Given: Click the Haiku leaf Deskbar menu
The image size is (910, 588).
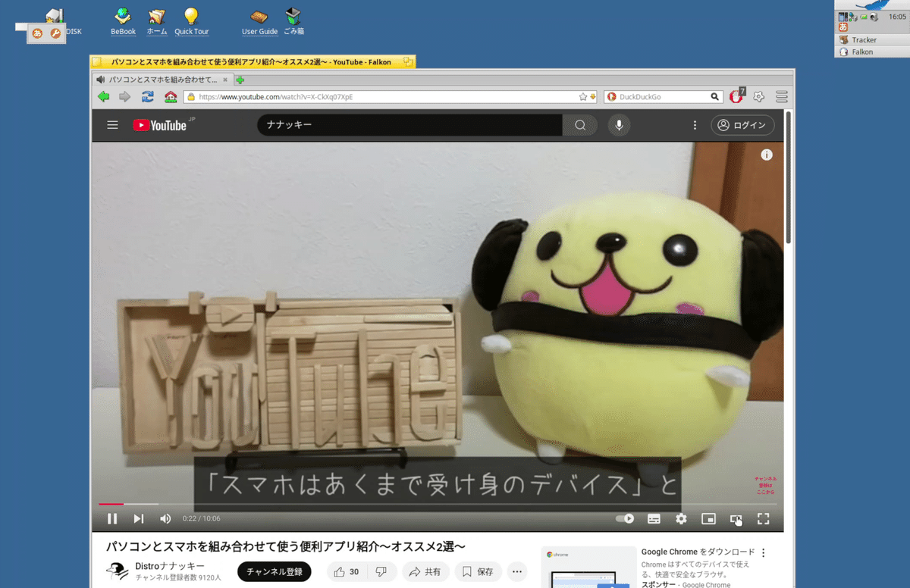Looking at the screenshot, I should point(872,5).
